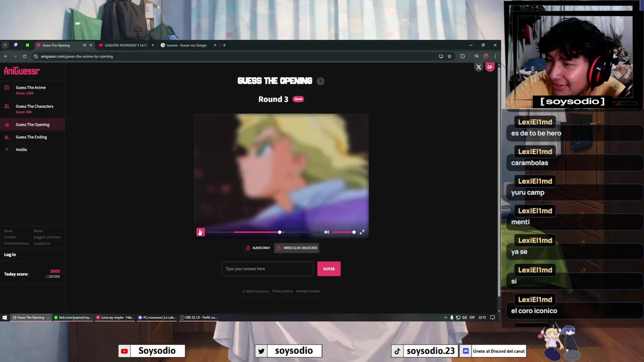Open the Windows notification center
The height and width of the screenshot is (362, 644).
pyautogui.click(x=493, y=317)
